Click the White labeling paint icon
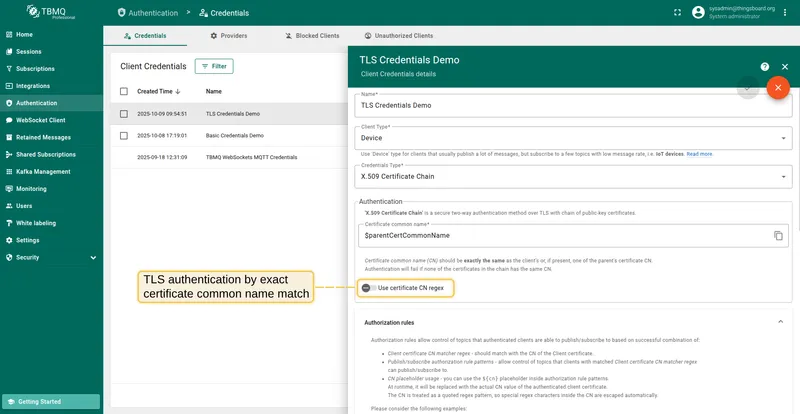800x414 pixels. pyautogui.click(x=9, y=223)
